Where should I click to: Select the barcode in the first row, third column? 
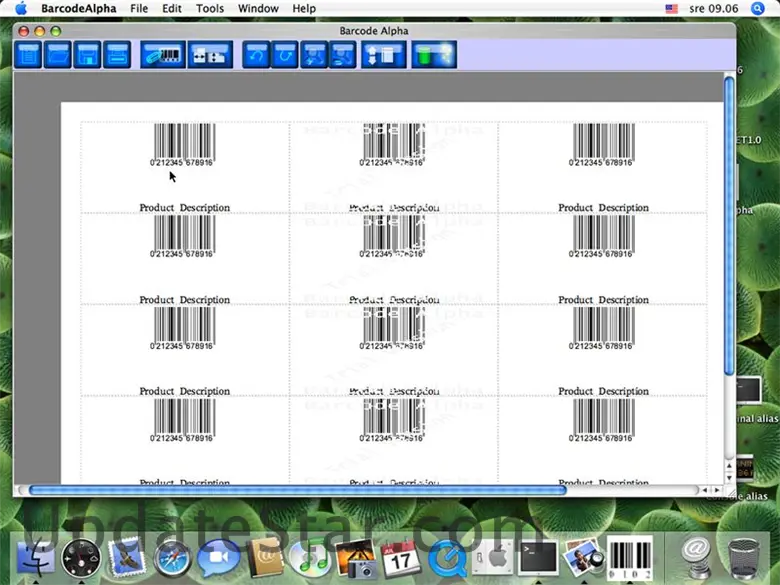point(603,144)
